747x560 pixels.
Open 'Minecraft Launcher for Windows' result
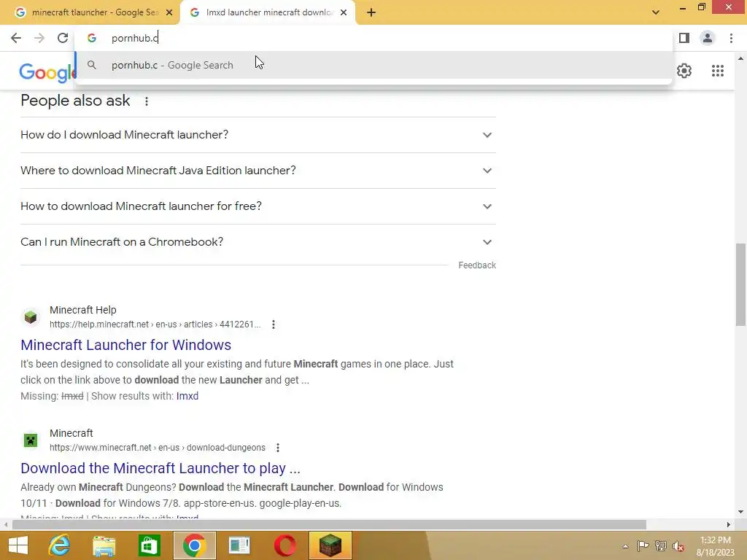[x=125, y=345]
